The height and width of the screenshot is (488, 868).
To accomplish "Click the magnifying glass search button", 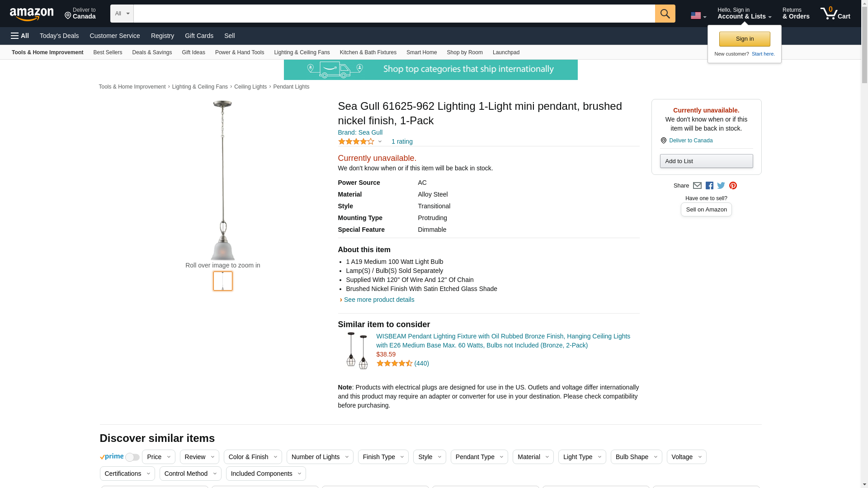I will 665,14.
